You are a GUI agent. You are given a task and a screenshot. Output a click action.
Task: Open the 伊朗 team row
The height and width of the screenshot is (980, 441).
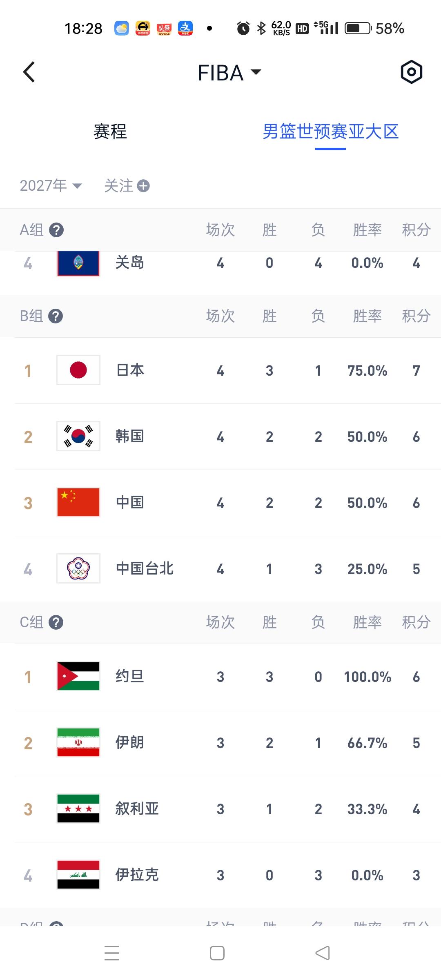click(x=220, y=743)
